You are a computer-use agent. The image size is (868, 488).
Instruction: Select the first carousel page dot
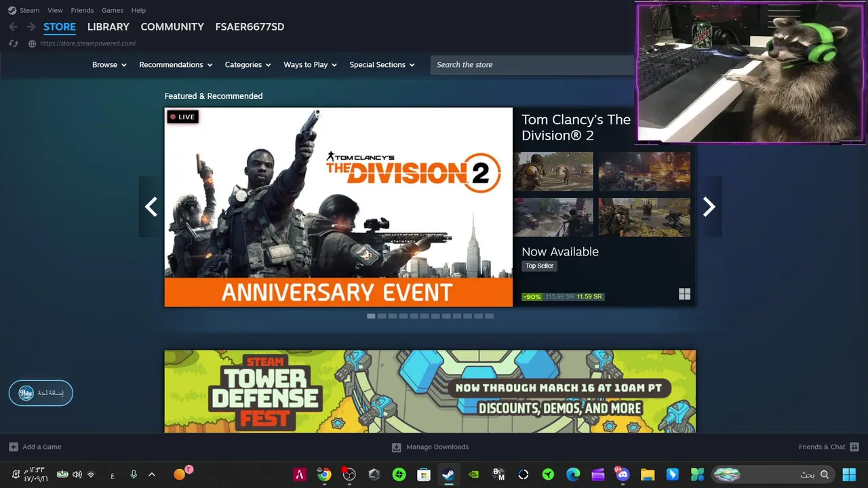tap(371, 316)
